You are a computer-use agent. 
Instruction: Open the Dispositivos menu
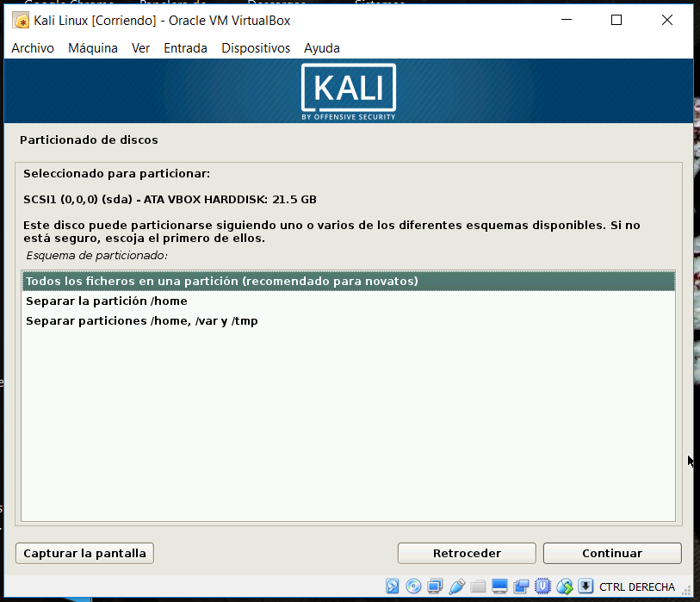point(256,48)
